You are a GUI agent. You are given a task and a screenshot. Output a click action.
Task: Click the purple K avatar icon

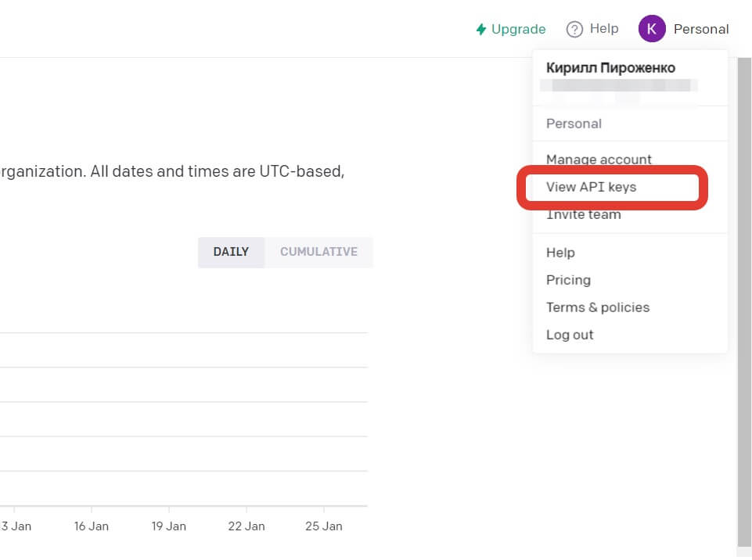[652, 29]
